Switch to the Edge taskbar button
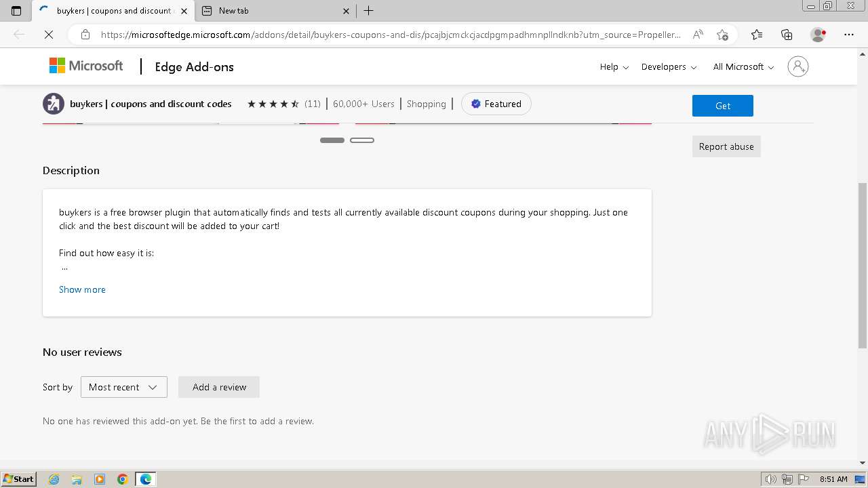Screen dimensions: 868x488 [146, 479]
